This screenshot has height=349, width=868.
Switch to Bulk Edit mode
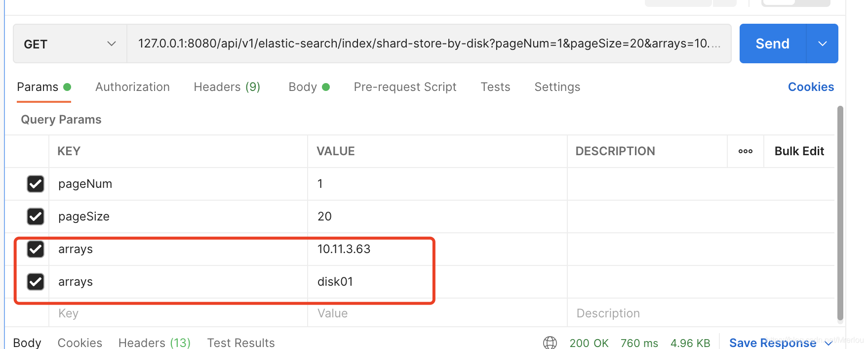coord(799,151)
